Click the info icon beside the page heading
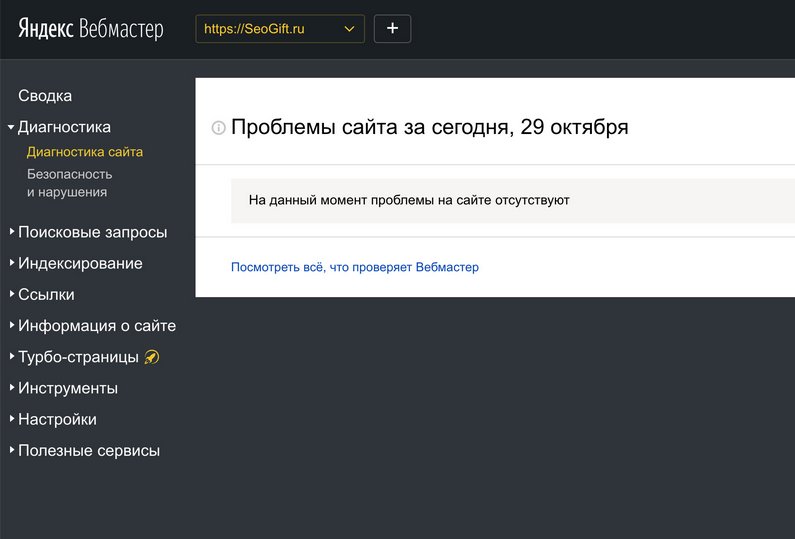 coord(218,128)
